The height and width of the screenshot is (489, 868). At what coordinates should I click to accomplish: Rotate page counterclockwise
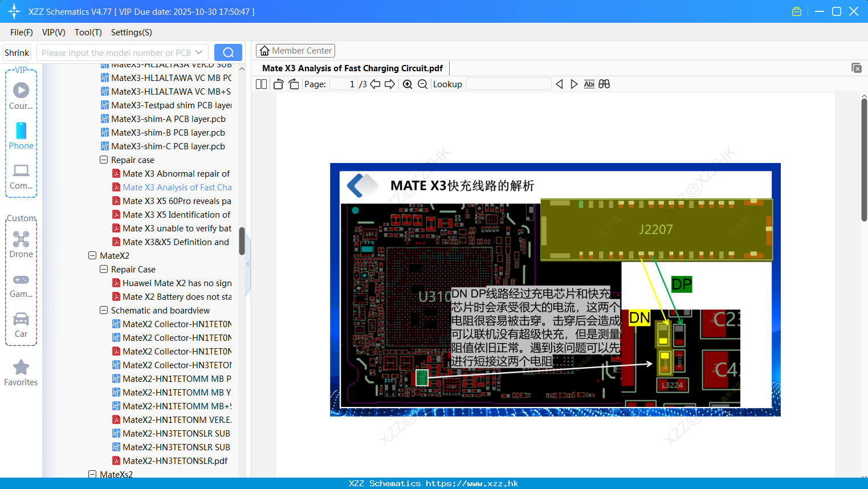[x=279, y=84]
